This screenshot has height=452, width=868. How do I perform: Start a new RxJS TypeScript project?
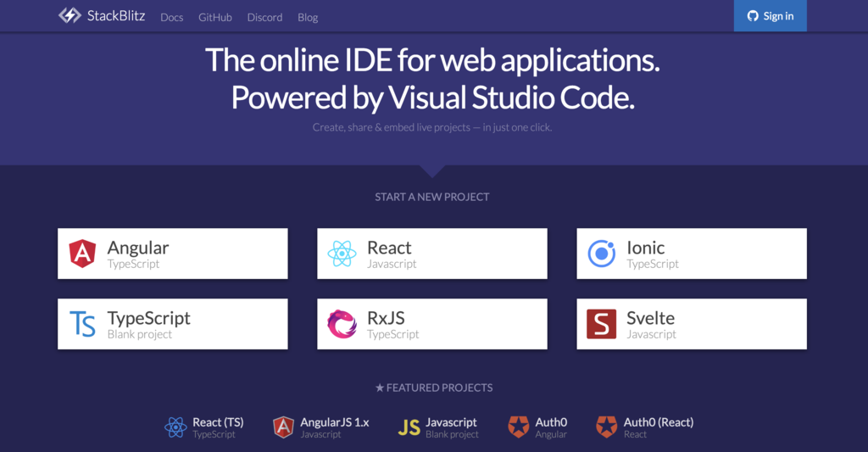[x=431, y=324]
